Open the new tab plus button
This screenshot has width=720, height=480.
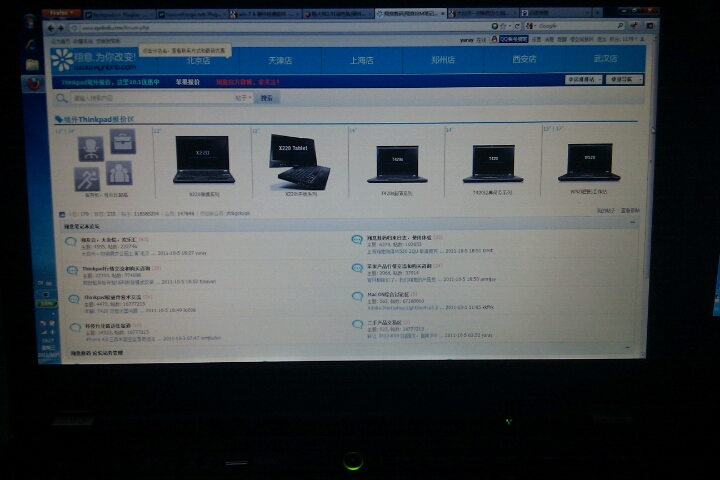[597, 12]
